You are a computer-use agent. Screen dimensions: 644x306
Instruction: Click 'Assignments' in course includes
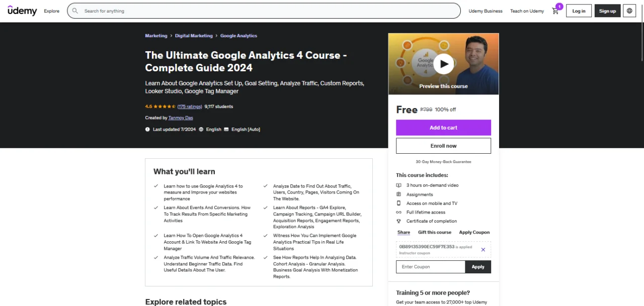click(420, 194)
